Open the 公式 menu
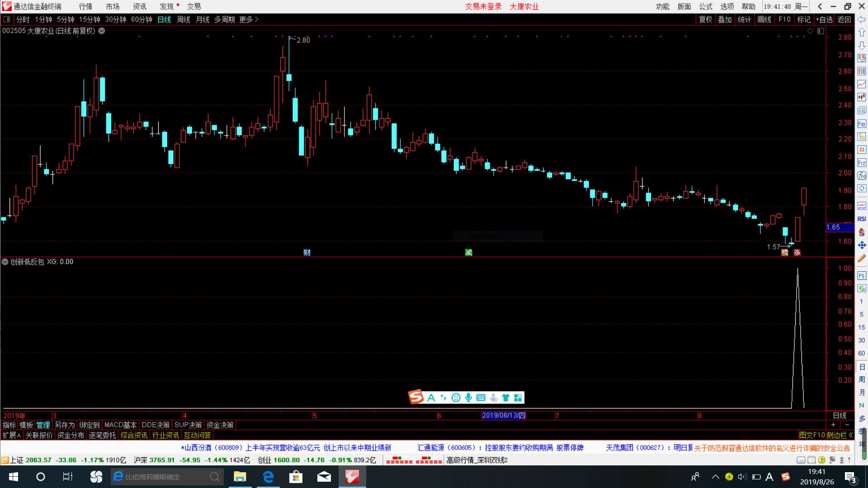Viewport: 868px width, 488px height. pyautogui.click(x=705, y=6)
